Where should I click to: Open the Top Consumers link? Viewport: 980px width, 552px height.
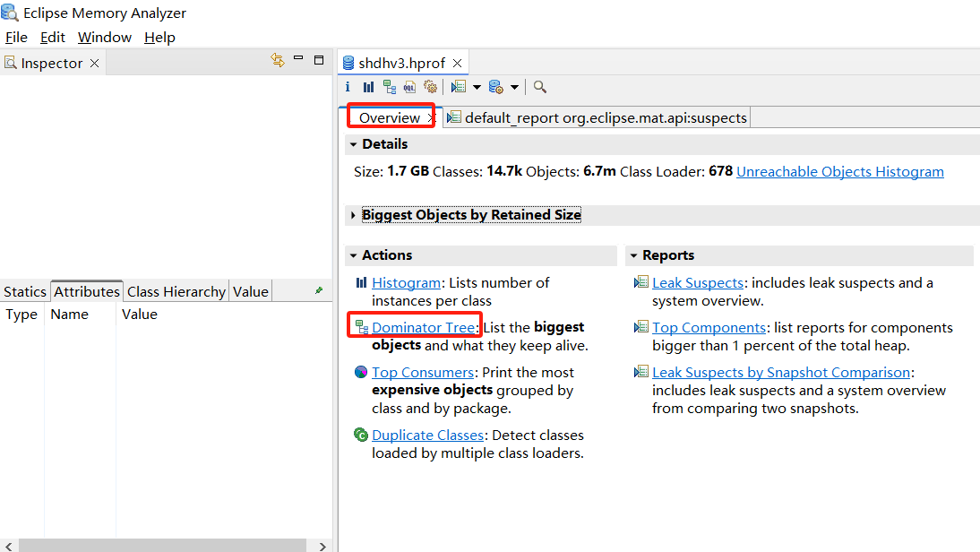click(x=423, y=372)
